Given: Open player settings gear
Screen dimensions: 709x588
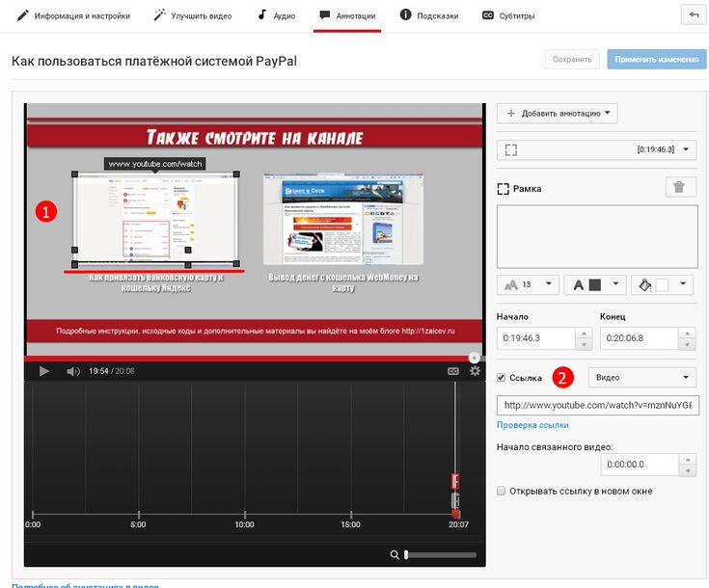Looking at the screenshot, I should coord(475,371).
